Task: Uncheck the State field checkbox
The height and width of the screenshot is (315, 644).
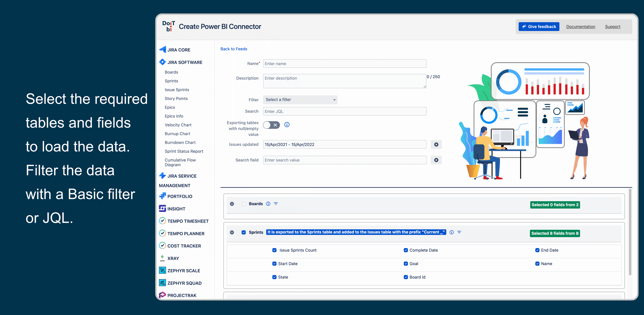Action: pos(275,277)
